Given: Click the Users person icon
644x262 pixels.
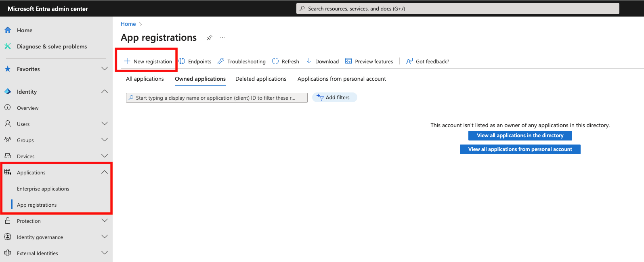Looking at the screenshot, I should point(8,124).
